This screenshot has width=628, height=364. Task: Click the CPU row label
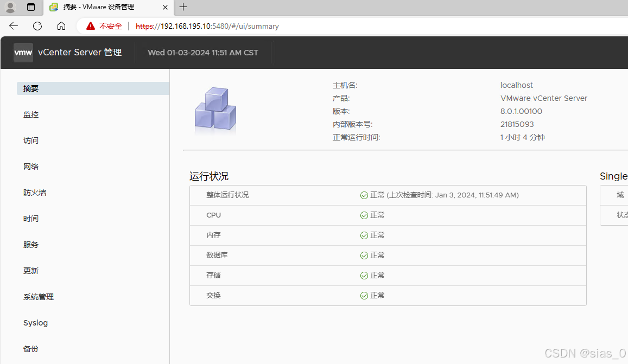213,215
